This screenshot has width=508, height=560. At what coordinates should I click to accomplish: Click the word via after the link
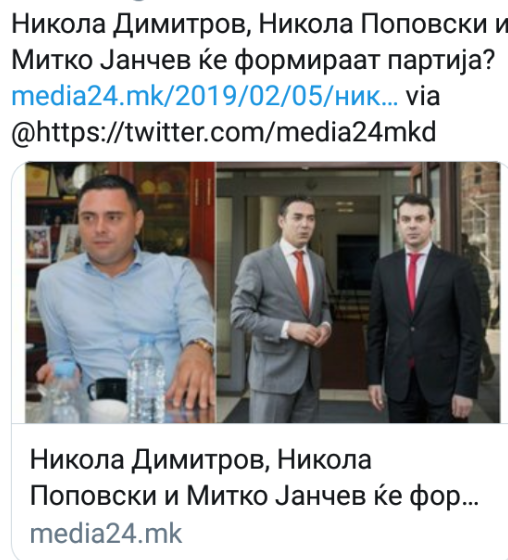(423, 96)
